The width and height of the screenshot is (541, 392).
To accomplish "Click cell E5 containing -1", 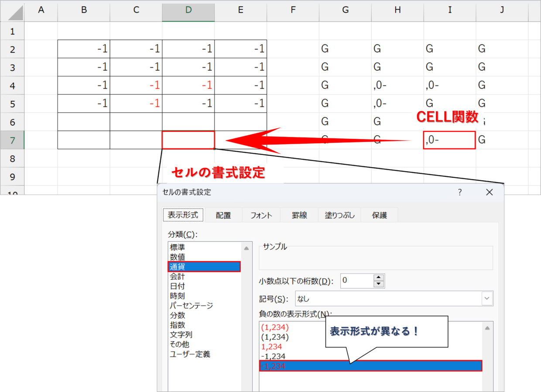I will click(x=241, y=104).
